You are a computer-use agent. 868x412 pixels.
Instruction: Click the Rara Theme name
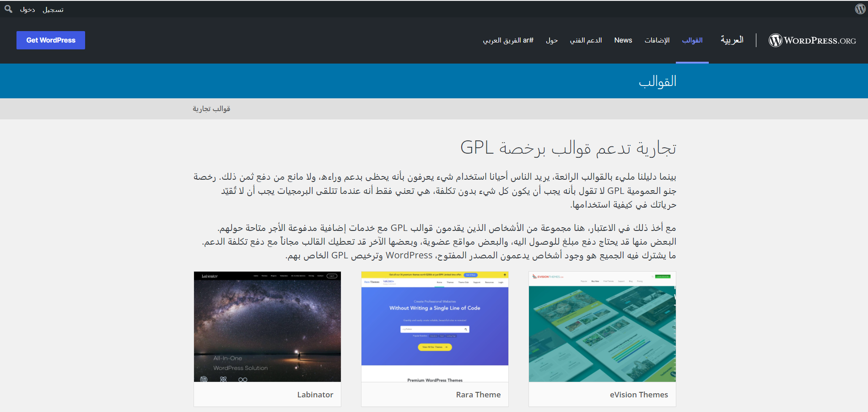(478, 395)
